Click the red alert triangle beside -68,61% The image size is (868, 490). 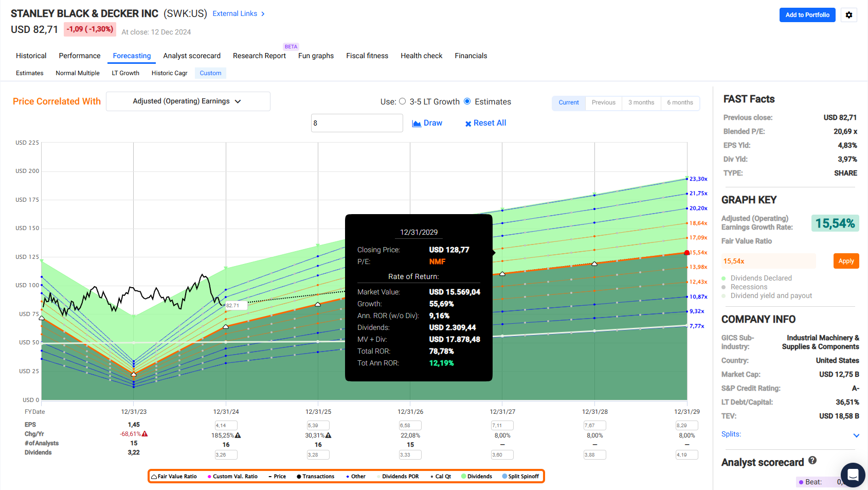click(145, 434)
